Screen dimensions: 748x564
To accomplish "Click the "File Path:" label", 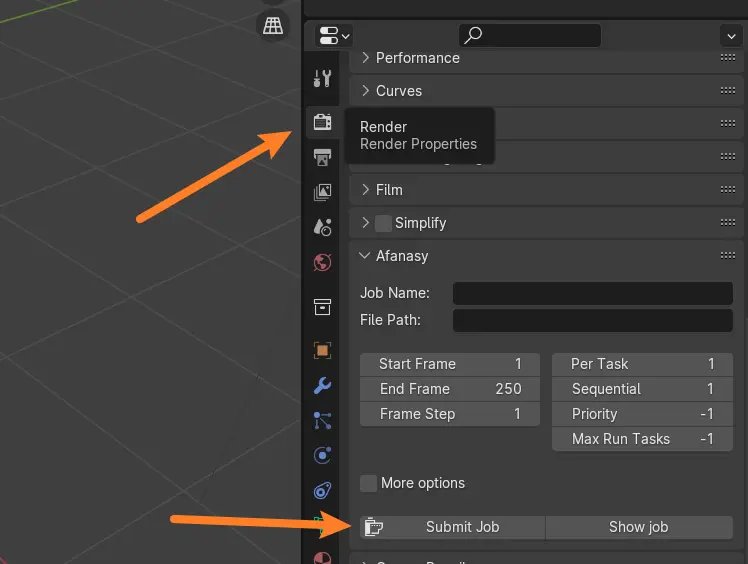I will tap(390, 320).
